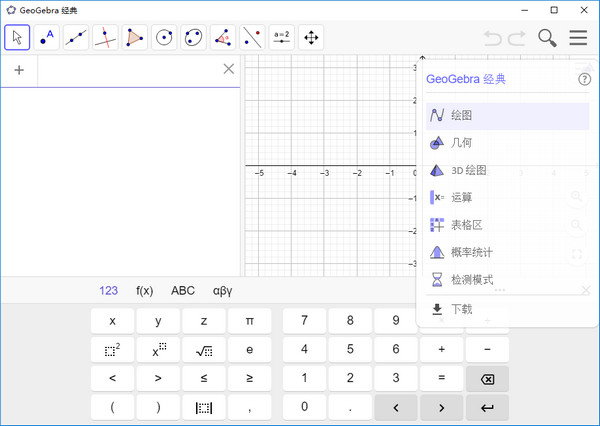The height and width of the screenshot is (426, 600).
Task: Switch keyboard to the f(x) tab
Action: (x=145, y=291)
